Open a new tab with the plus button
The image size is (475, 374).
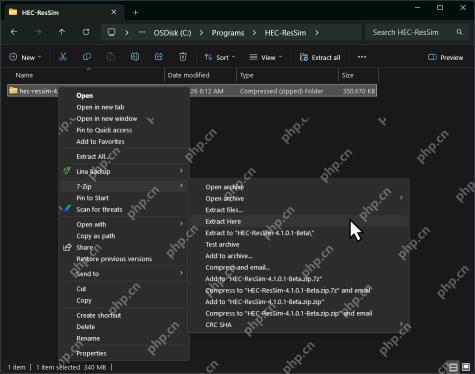pyautogui.click(x=135, y=12)
